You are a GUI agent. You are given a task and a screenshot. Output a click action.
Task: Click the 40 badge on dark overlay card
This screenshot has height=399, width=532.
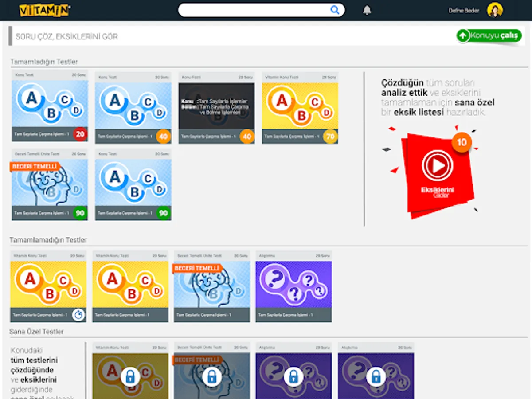[247, 137]
